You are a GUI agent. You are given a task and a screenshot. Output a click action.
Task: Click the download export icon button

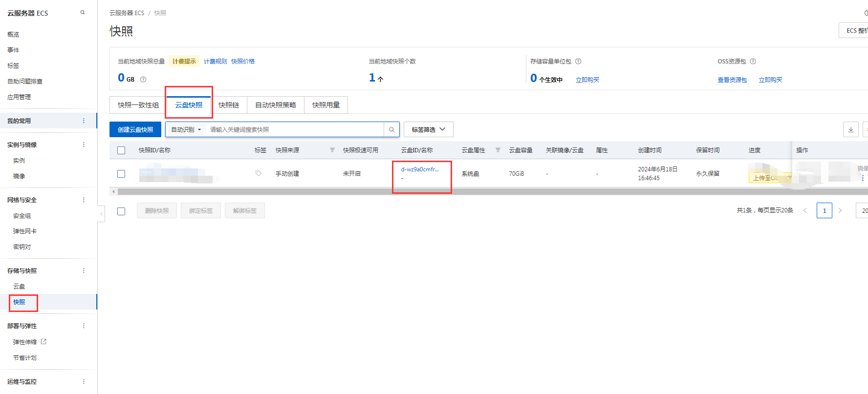851,129
